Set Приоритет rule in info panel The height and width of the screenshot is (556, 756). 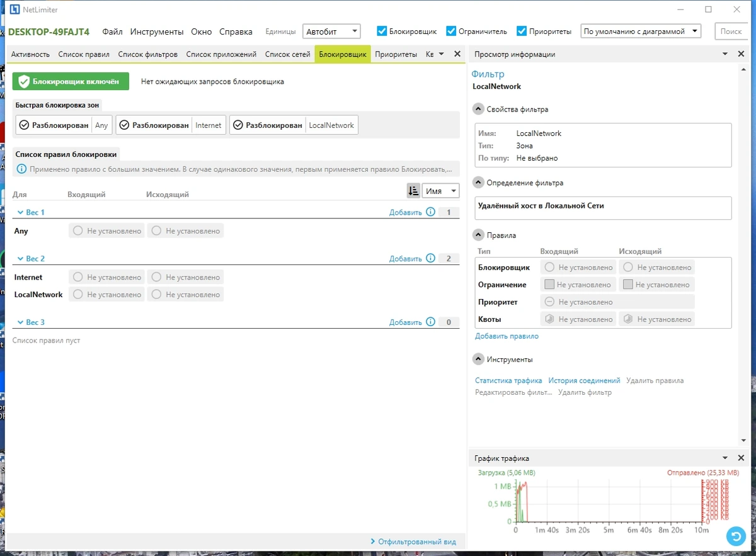point(617,302)
